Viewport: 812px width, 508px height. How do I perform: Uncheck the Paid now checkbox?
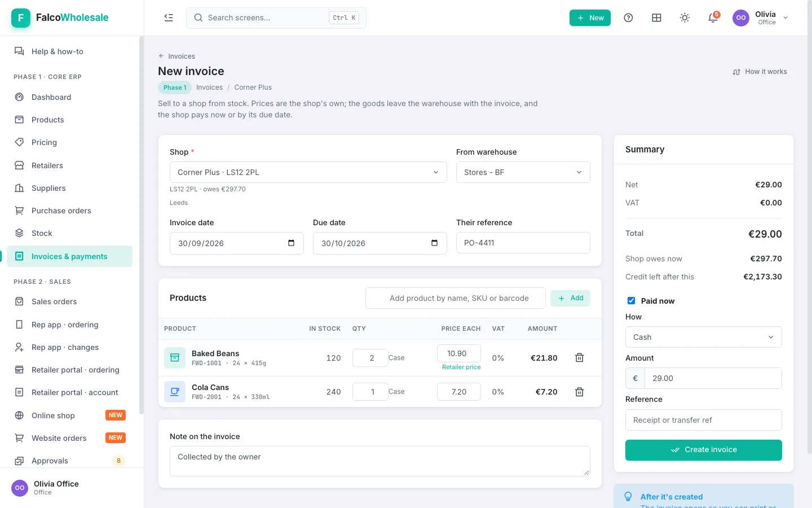pyautogui.click(x=631, y=301)
